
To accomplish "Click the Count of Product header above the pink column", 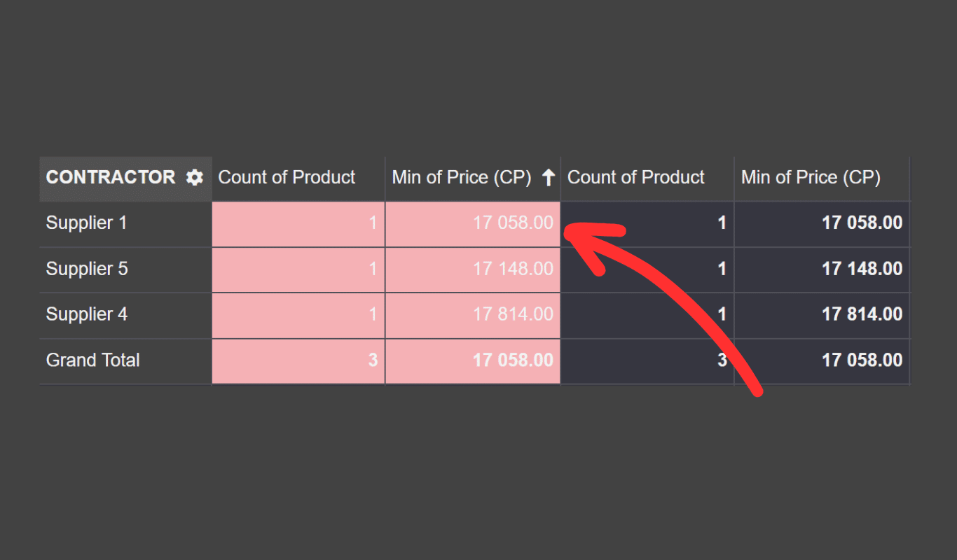I will [287, 178].
